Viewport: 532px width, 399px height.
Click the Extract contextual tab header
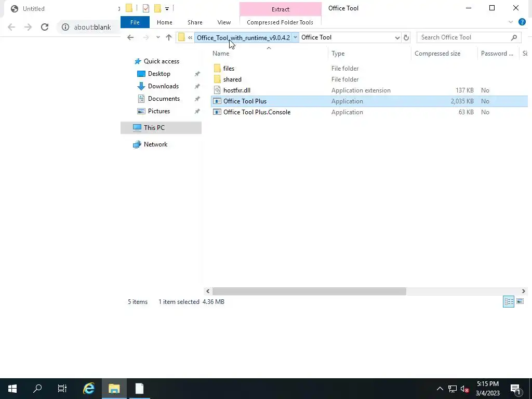click(280, 9)
